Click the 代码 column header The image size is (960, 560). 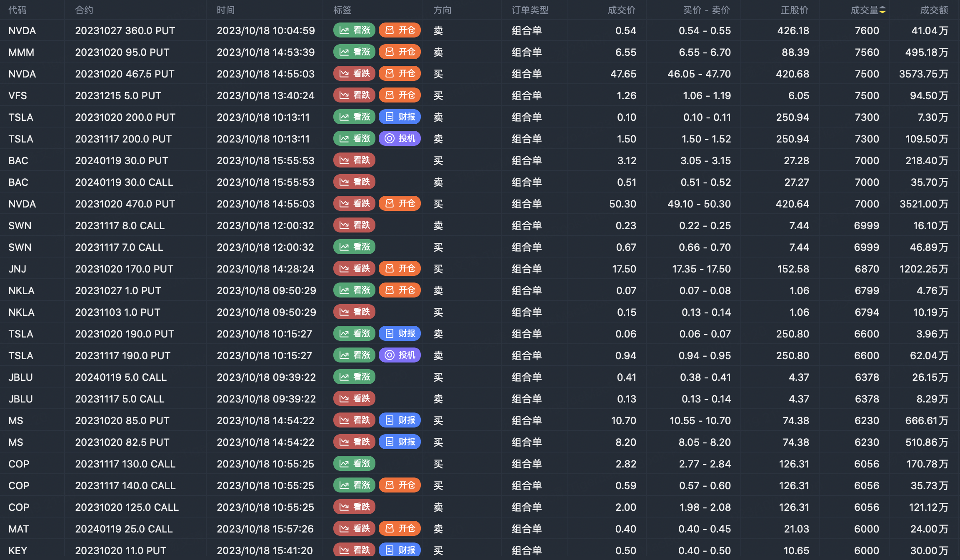17,10
